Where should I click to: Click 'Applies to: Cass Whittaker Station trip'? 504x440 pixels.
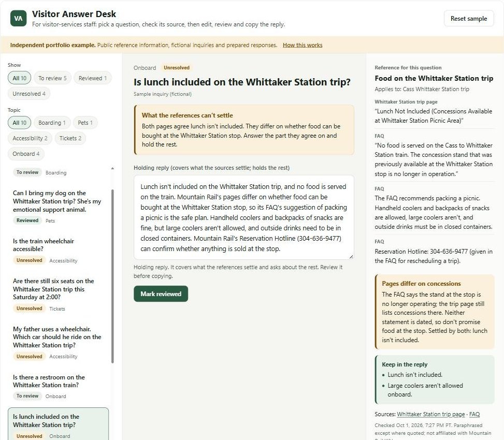(422, 89)
